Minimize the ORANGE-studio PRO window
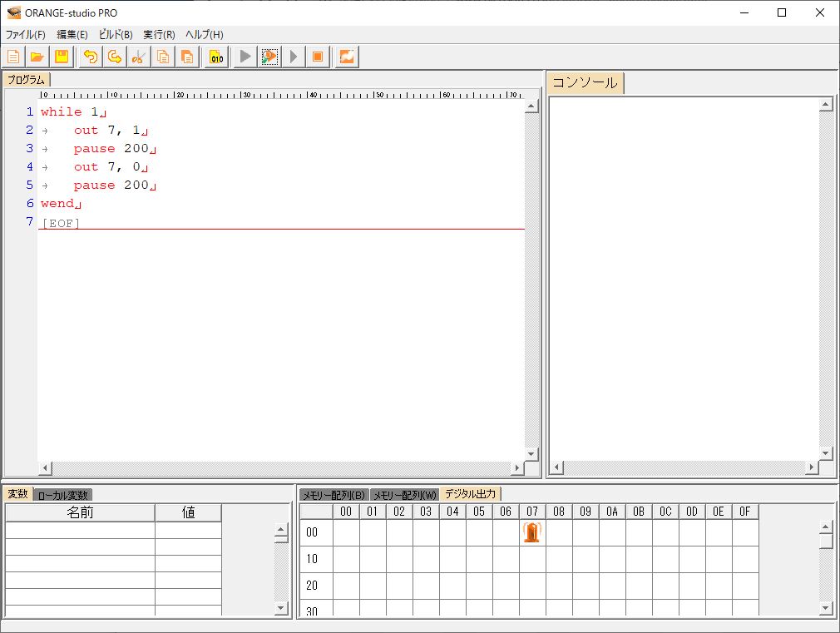Viewport: 840px width, 633px height. tap(744, 12)
